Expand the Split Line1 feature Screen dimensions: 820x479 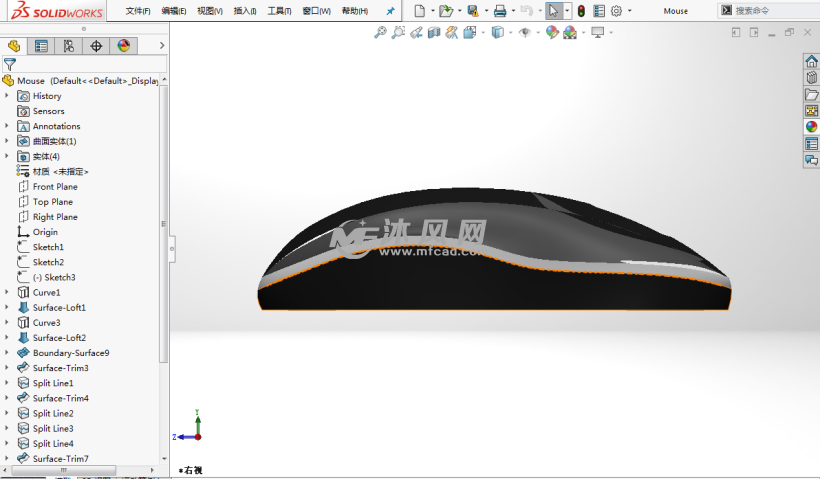[7, 383]
